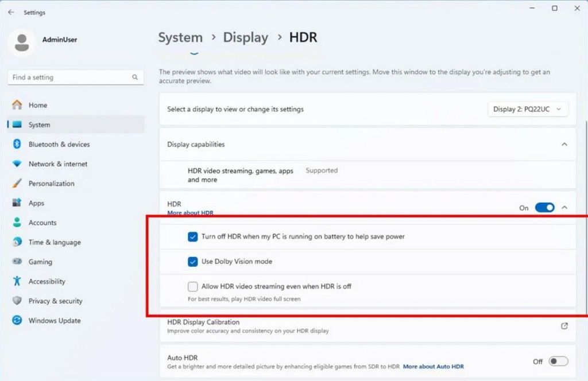Select the Windows Update icon
Viewport: 588px width, 381px height.
tap(18, 321)
